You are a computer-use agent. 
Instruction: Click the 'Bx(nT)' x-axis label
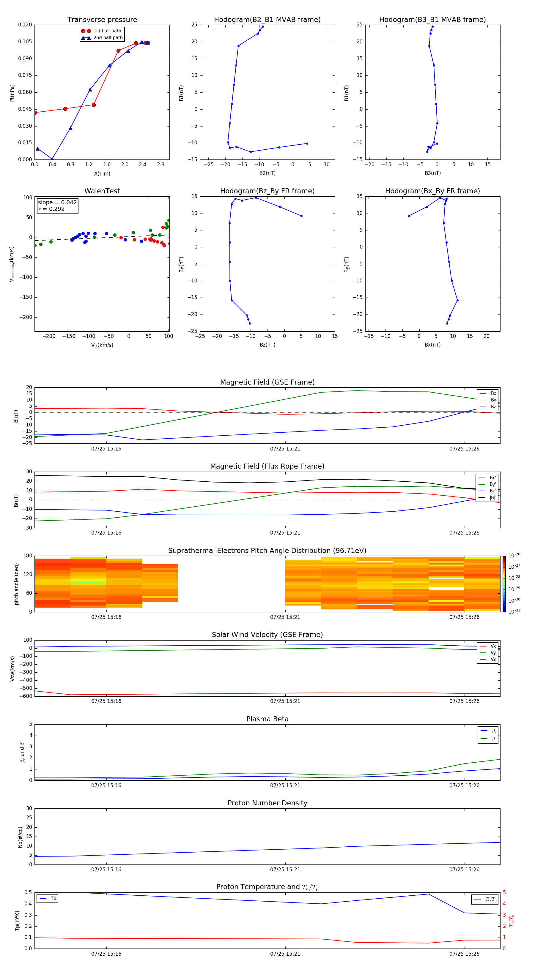pyautogui.click(x=432, y=345)
